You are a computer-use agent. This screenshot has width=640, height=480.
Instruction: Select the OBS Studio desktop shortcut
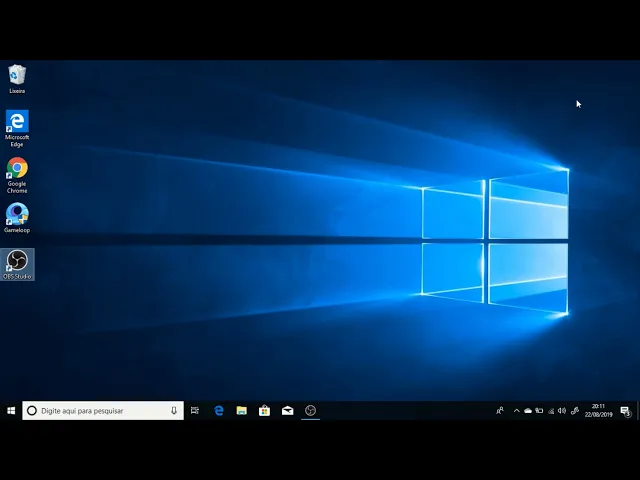click(x=17, y=264)
